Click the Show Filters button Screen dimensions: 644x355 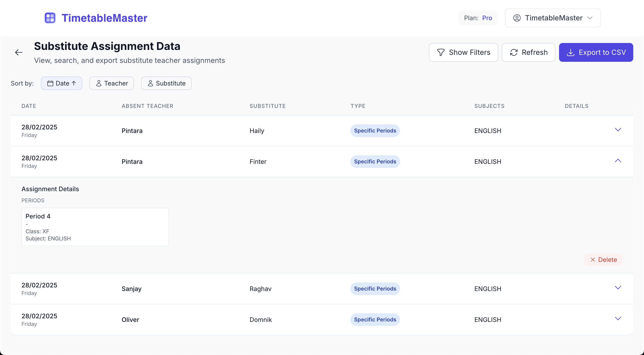(464, 52)
